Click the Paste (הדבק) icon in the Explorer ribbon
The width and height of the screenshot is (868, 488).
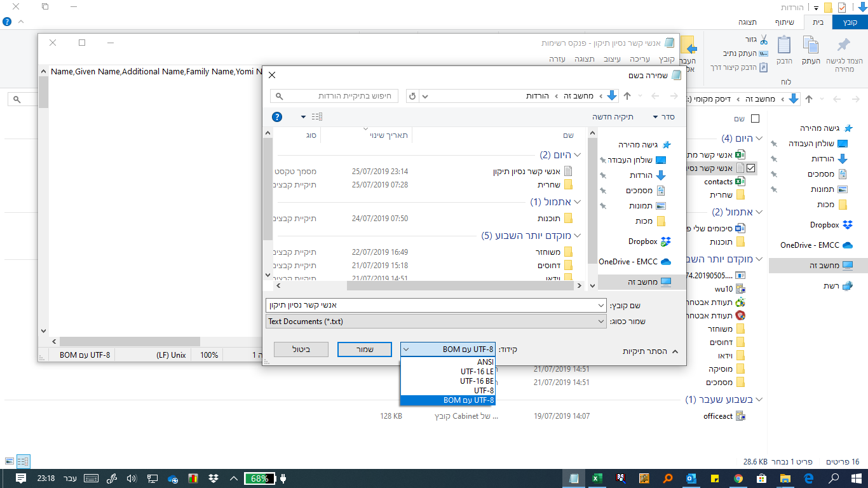pyautogui.click(x=784, y=44)
